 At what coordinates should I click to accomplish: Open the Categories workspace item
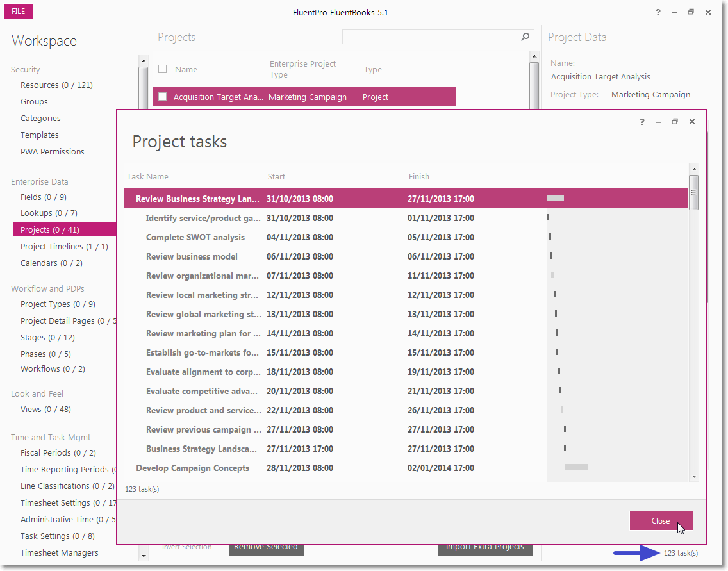click(40, 119)
